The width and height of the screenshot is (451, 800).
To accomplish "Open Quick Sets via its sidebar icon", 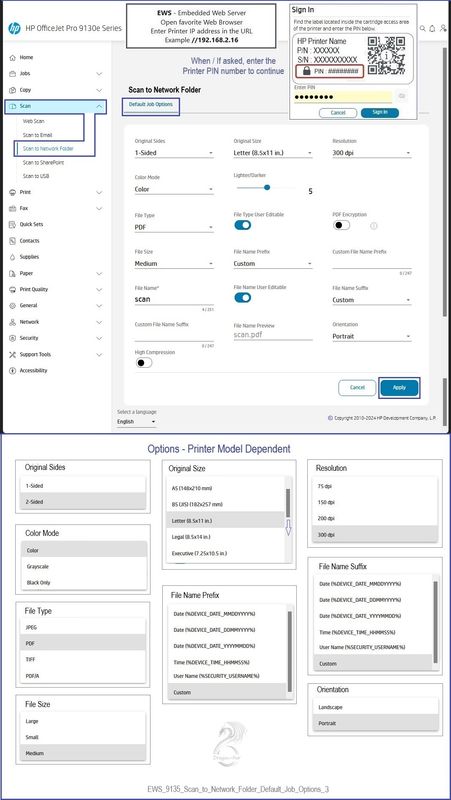I will pyautogui.click(x=13, y=224).
